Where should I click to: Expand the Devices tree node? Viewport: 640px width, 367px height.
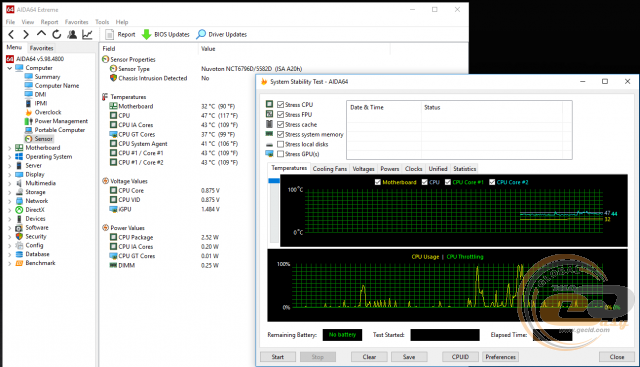[x=9, y=219]
